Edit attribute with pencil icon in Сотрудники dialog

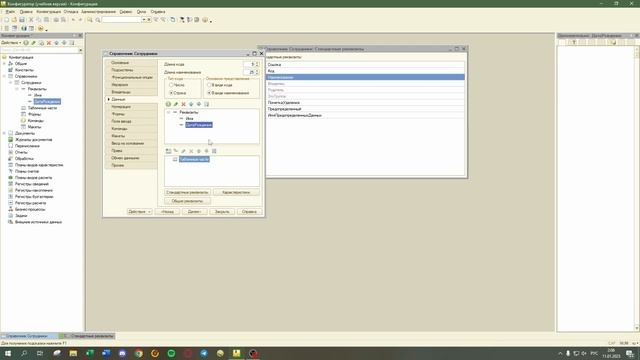coord(176,104)
